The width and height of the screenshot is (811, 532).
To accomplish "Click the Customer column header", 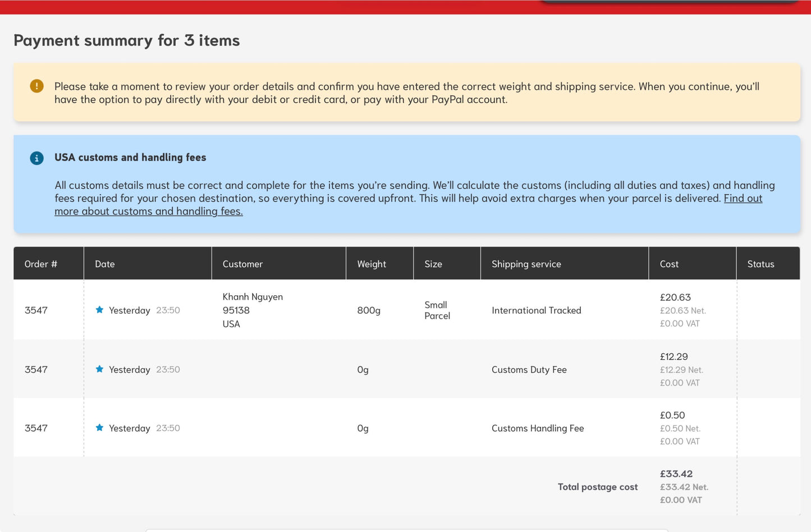I will tap(242, 264).
